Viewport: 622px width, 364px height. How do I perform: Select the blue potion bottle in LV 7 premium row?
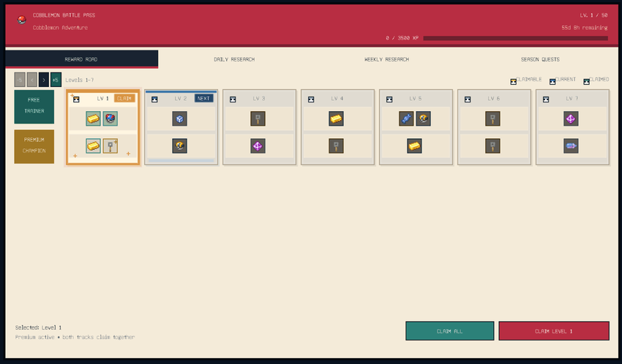[x=571, y=145]
